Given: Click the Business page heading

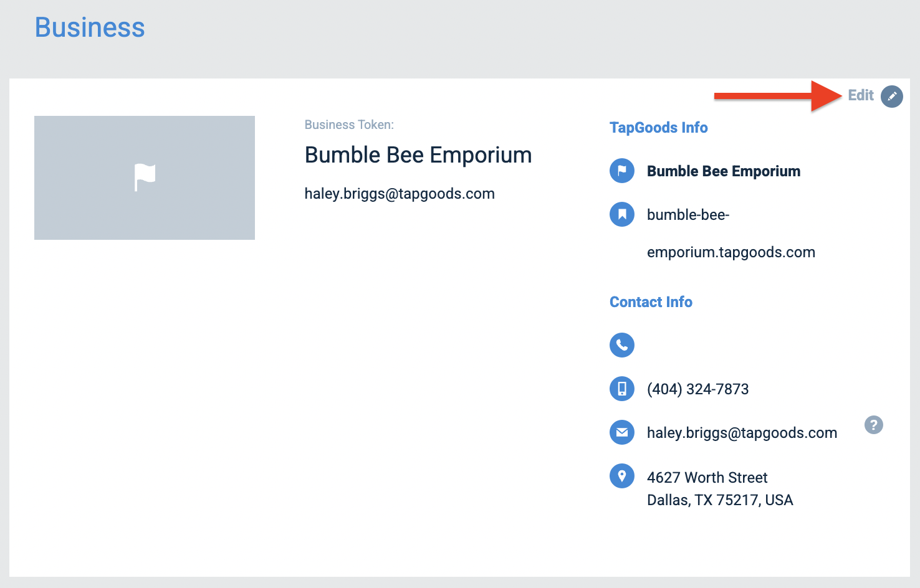Looking at the screenshot, I should [x=90, y=27].
